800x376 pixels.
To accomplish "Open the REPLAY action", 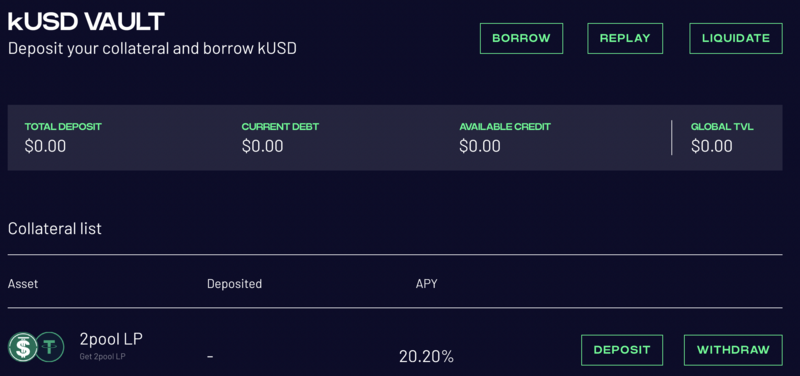I will point(625,38).
